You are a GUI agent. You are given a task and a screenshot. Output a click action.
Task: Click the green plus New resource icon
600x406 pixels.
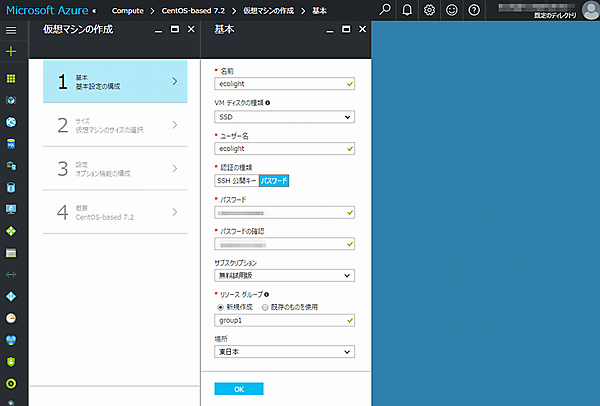11,52
